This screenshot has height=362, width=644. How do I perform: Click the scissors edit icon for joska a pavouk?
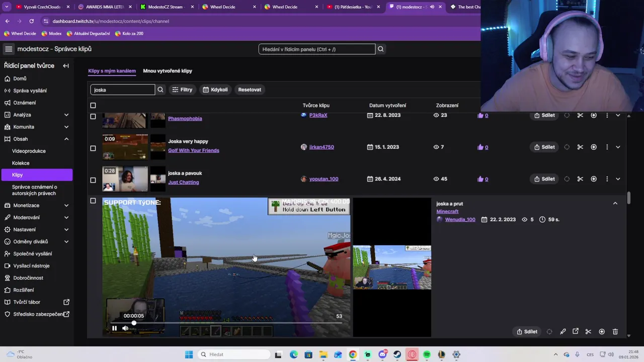point(580,179)
